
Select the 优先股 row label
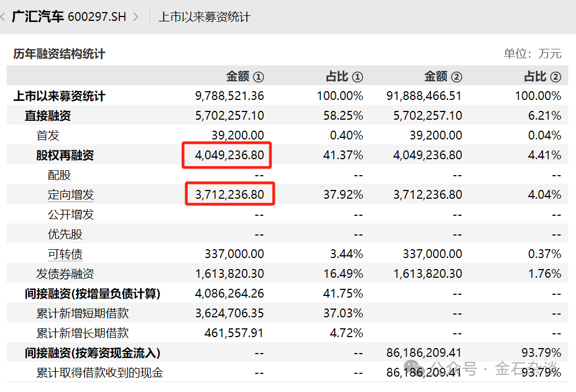click(65, 234)
